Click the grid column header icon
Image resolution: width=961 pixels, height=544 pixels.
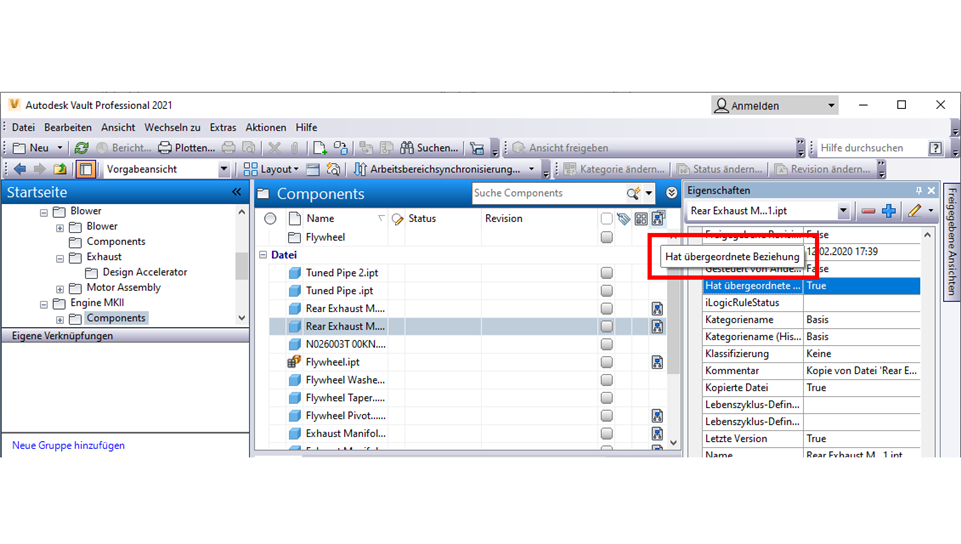tap(641, 219)
